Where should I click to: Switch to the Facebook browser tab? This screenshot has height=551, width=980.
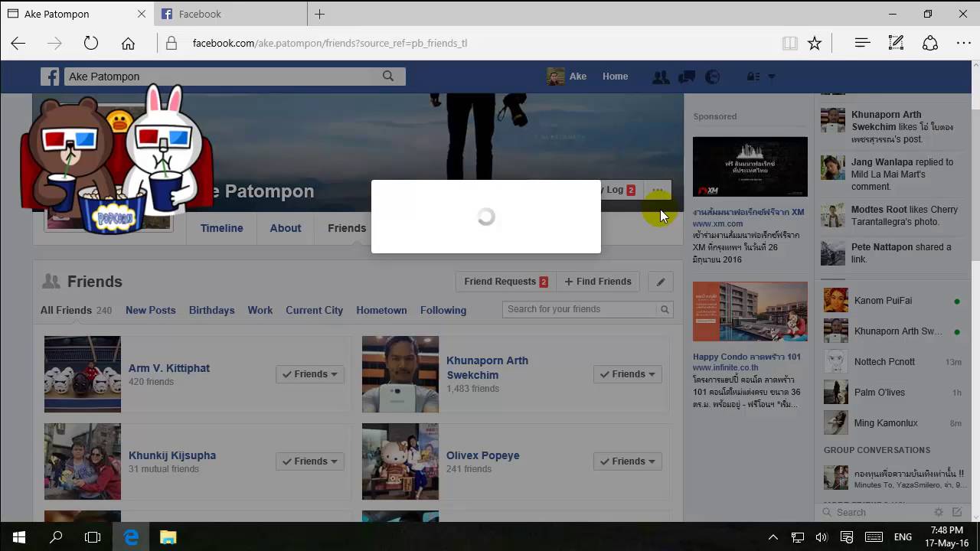[x=230, y=14]
